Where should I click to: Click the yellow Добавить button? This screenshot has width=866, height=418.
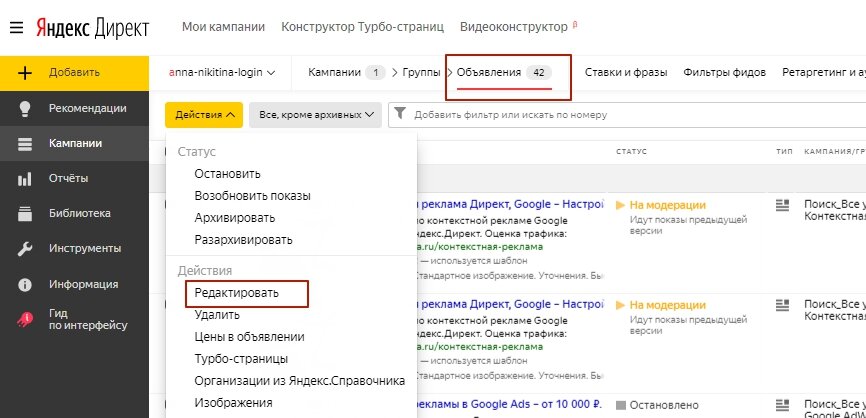pyautogui.click(x=74, y=73)
